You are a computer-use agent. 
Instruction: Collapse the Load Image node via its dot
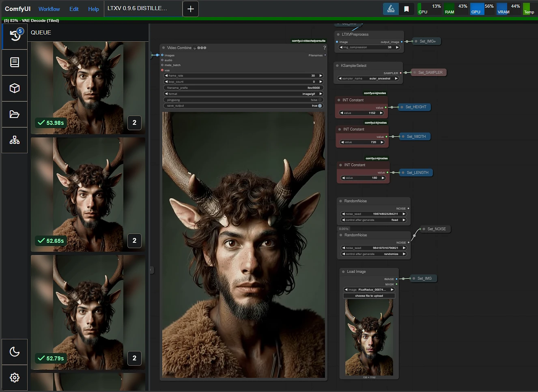[x=343, y=272]
